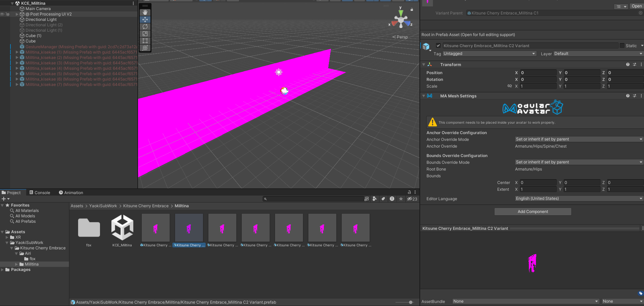Click the scene orientation gizmo's Y axis cone
The width and height of the screenshot is (644, 306).
coord(401,13)
